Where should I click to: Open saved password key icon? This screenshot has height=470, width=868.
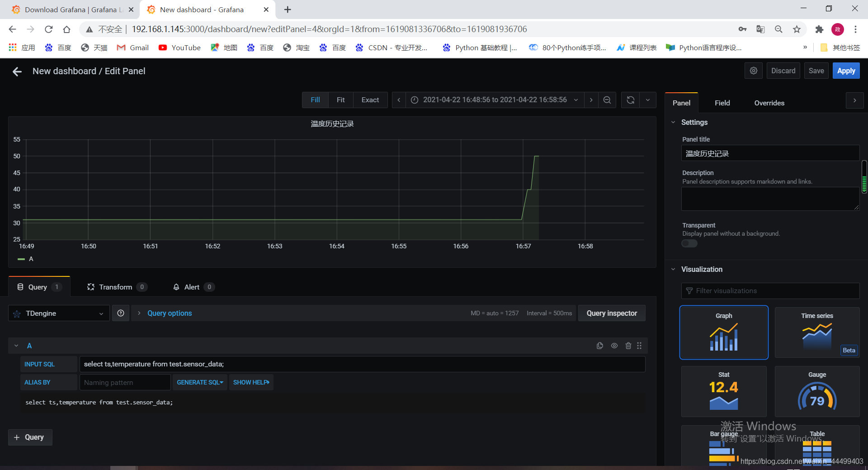(x=742, y=29)
